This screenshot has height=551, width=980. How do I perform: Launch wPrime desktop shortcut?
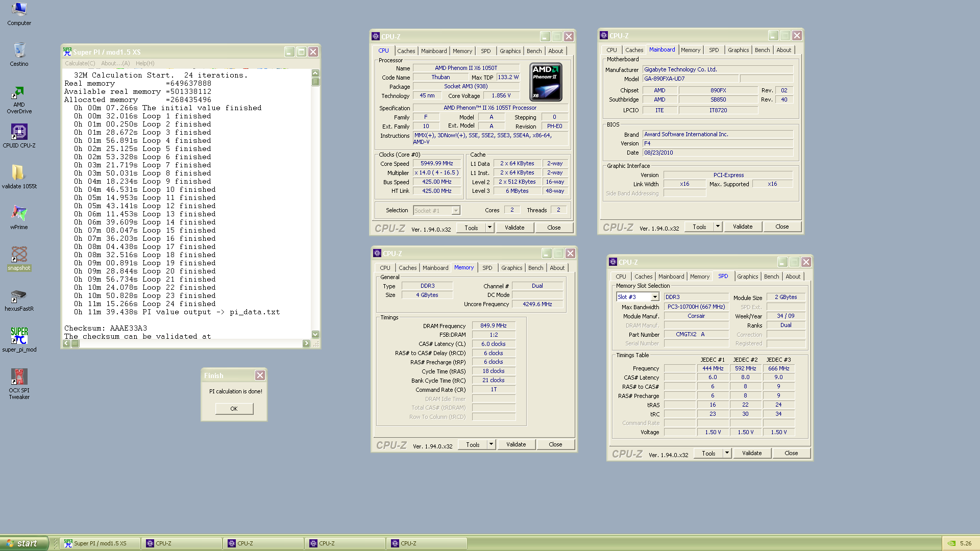tap(19, 217)
